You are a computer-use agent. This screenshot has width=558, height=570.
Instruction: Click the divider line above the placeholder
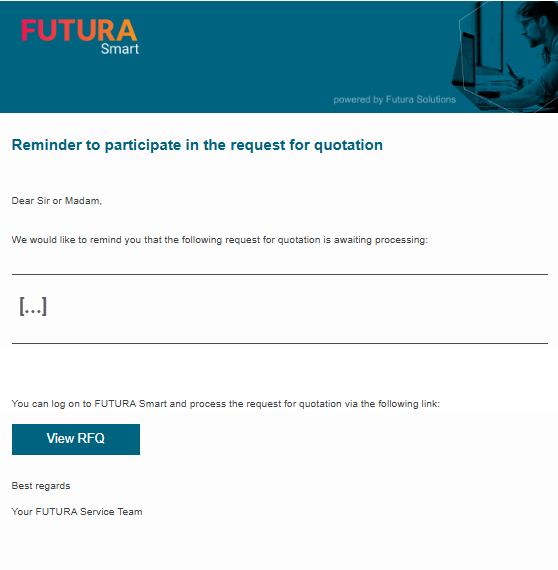(280, 274)
